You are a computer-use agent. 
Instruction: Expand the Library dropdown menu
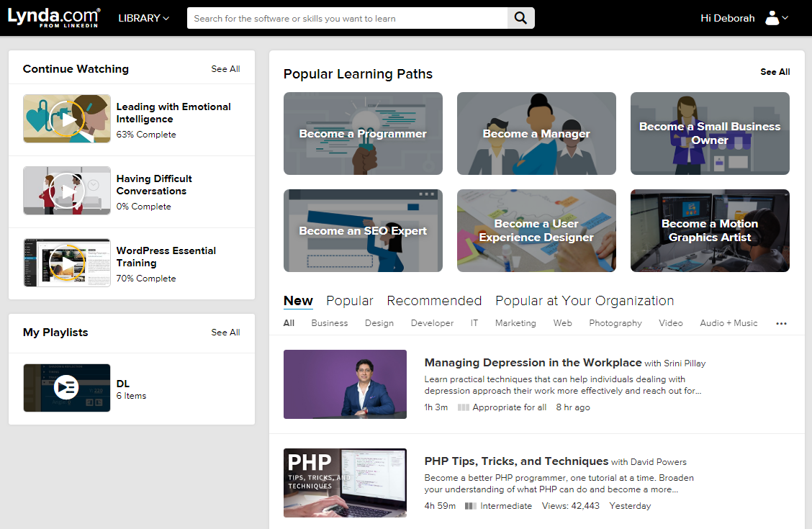[143, 18]
